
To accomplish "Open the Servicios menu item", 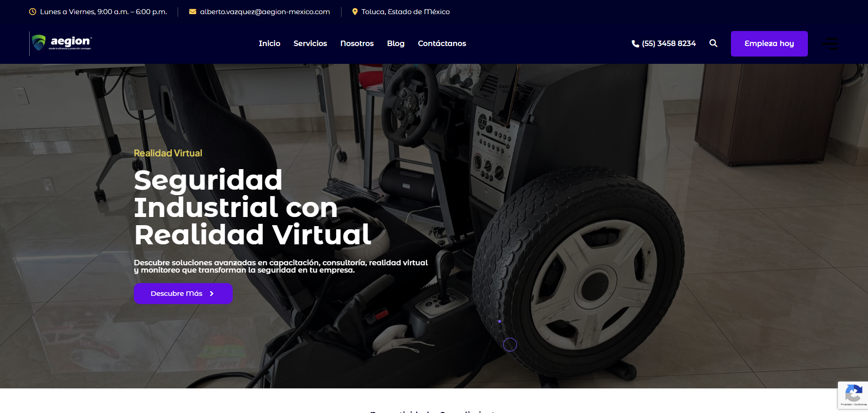I will tap(310, 43).
